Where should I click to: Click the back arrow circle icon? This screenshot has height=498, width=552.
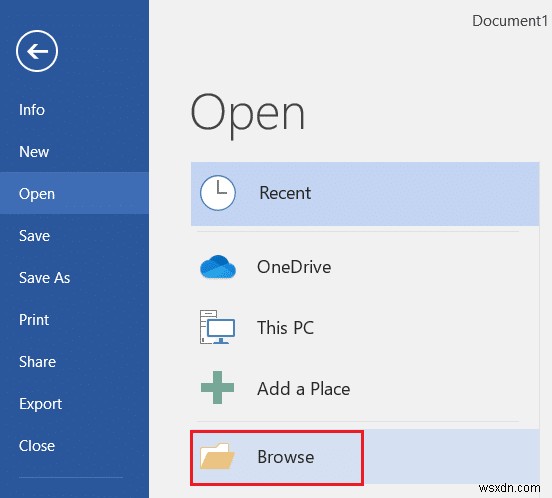(x=37, y=51)
